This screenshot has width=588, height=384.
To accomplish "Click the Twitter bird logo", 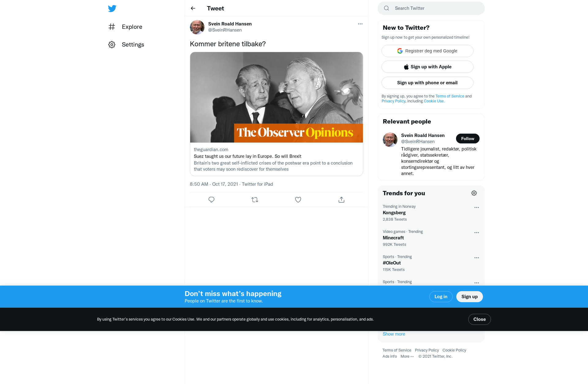I will coord(112,9).
